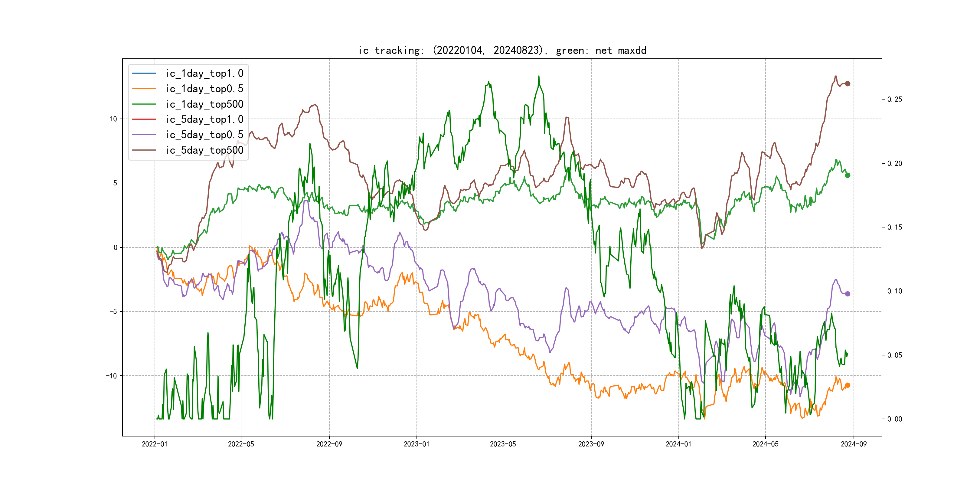This screenshot has height=490, width=980.
Task: Click the blue line swatch in legend
Action: [x=144, y=73]
